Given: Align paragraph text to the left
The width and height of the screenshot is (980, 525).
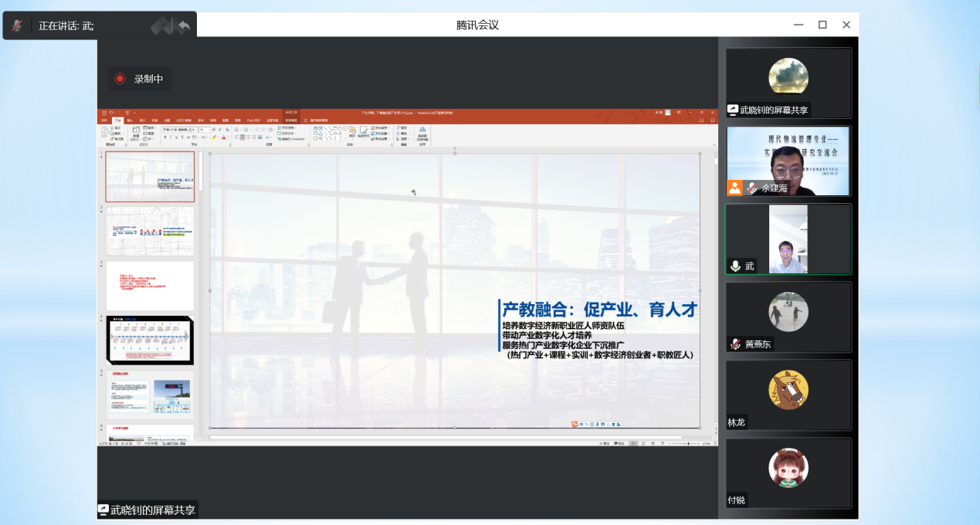Looking at the screenshot, I should pos(236,137).
